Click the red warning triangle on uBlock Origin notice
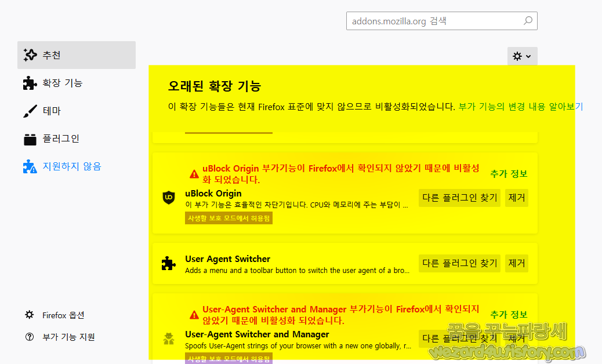This screenshot has width=602, height=364. pos(194,174)
